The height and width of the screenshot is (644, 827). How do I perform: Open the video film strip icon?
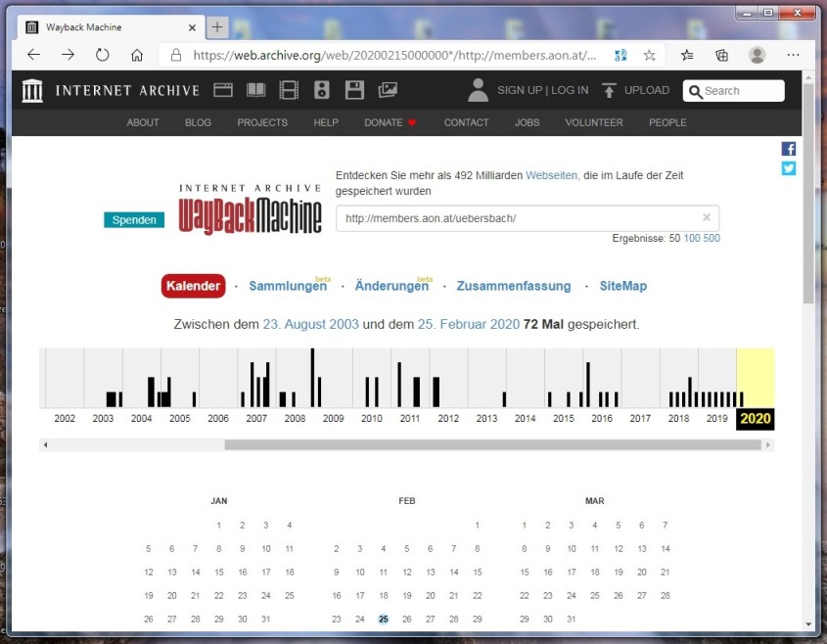point(288,90)
